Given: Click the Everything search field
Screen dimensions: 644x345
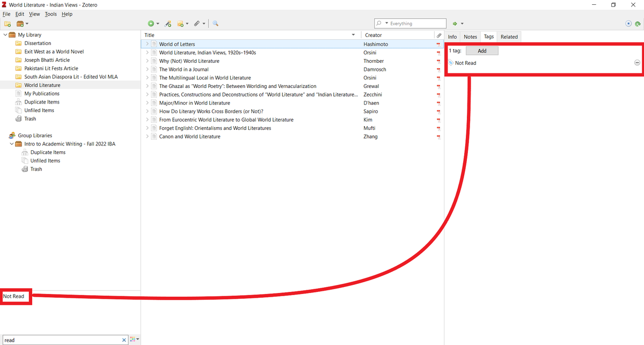Looking at the screenshot, I should tap(410, 24).
